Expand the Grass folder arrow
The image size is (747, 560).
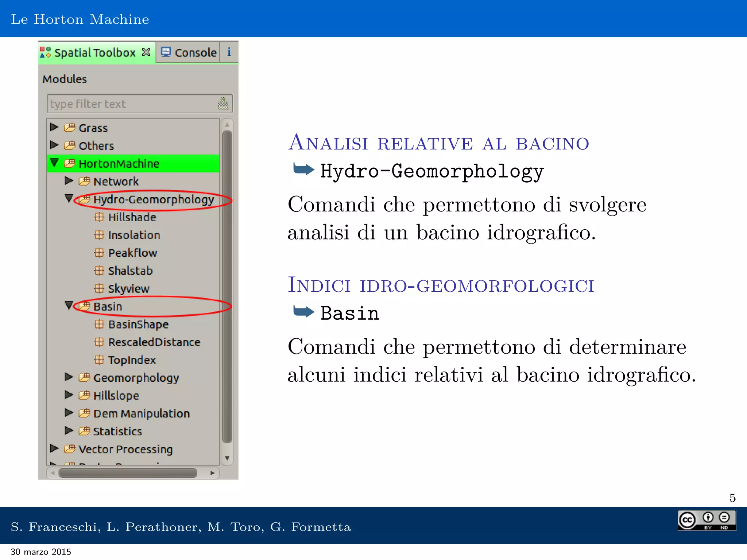[x=54, y=127]
